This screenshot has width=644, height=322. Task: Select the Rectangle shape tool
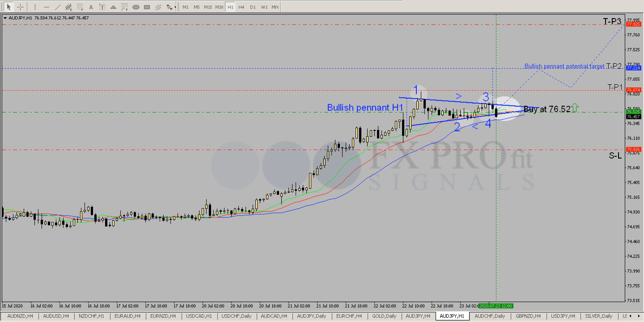(147, 7)
